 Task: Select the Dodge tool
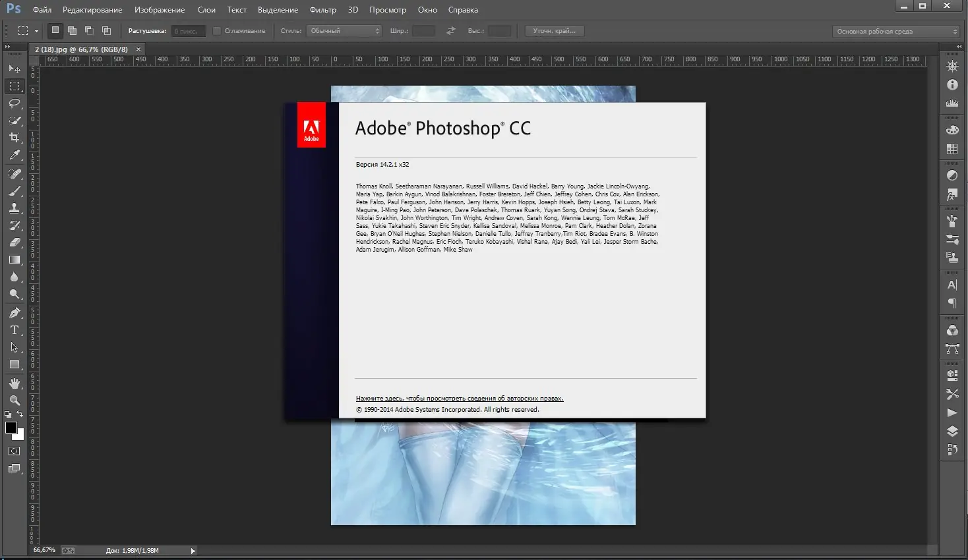[15, 294]
